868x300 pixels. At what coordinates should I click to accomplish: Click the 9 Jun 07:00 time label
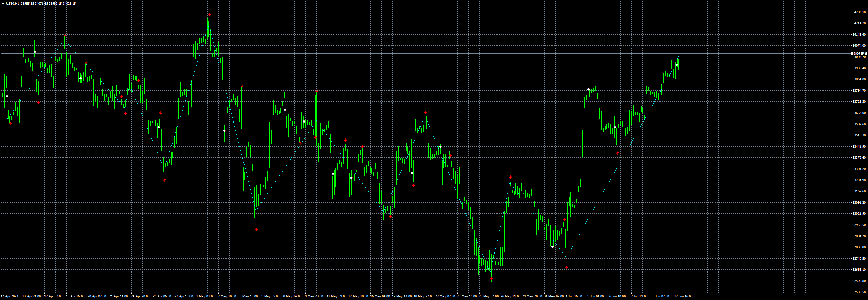coord(661,296)
